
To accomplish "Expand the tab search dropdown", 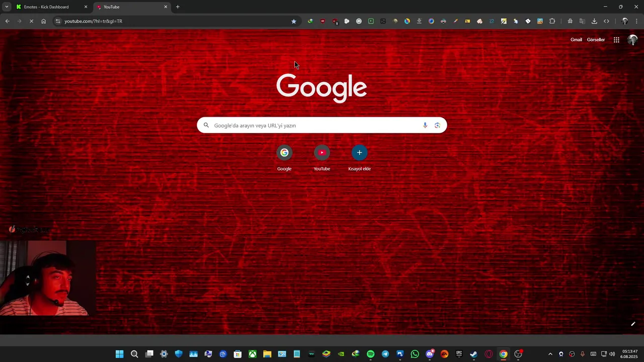I will pos(7,7).
